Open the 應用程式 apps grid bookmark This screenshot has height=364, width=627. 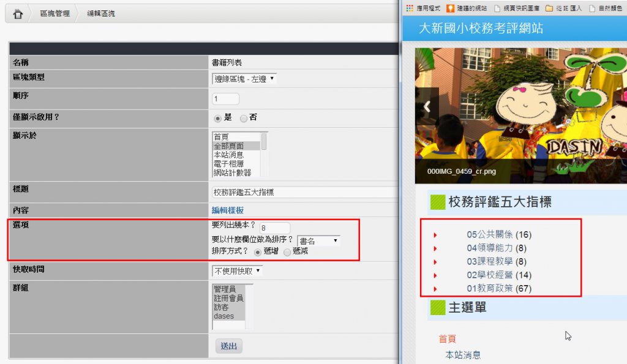(410, 8)
